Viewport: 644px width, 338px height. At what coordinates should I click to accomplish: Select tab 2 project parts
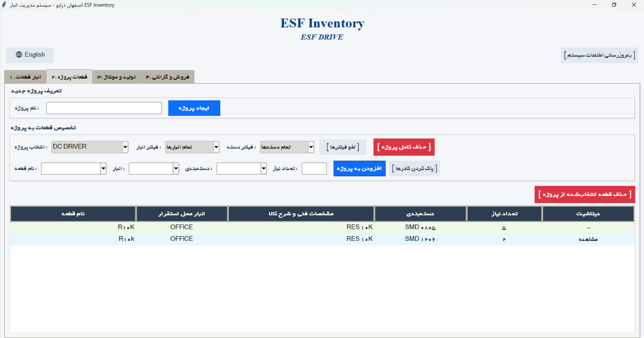point(70,77)
